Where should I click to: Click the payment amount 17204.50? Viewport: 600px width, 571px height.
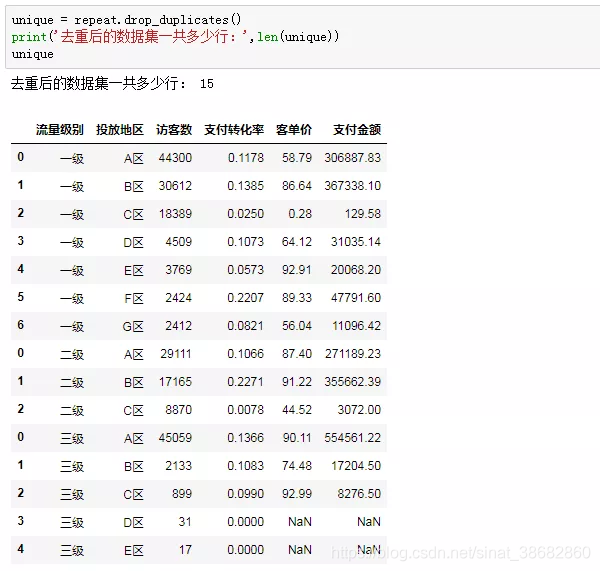coord(356,466)
